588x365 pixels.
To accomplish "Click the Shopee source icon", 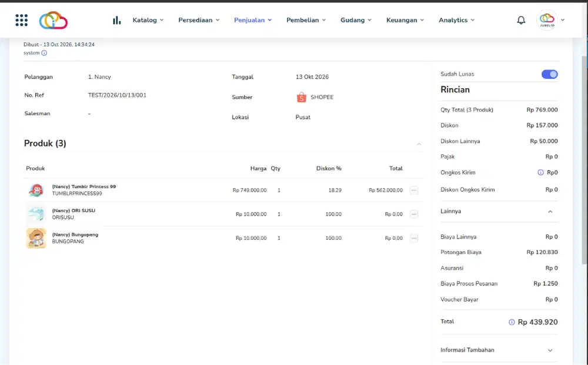I will coord(301,97).
